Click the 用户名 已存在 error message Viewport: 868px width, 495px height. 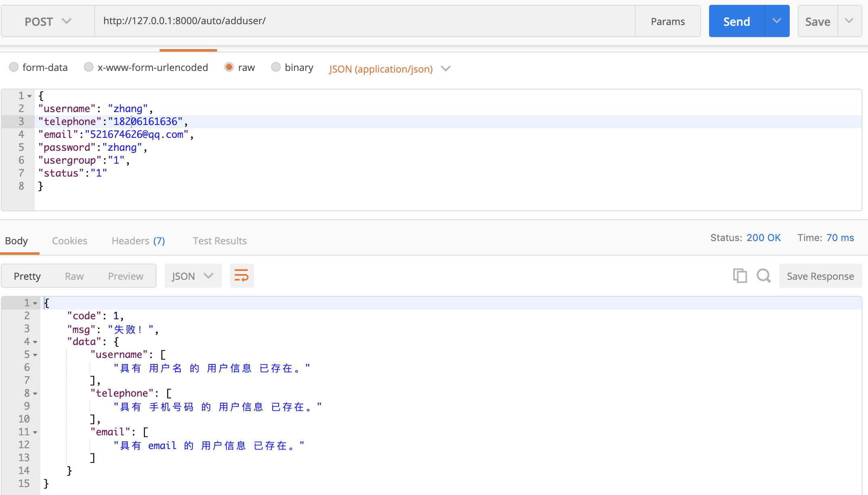point(212,368)
